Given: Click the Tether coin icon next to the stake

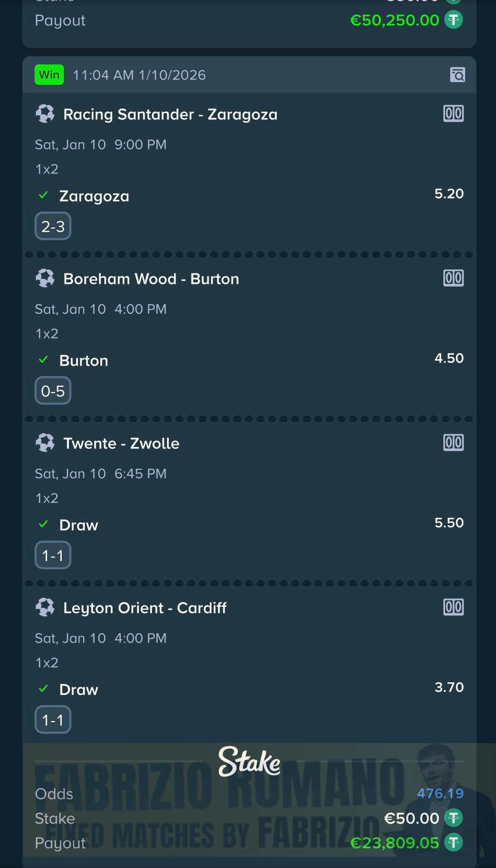Looking at the screenshot, I should [x=454, y=818].
